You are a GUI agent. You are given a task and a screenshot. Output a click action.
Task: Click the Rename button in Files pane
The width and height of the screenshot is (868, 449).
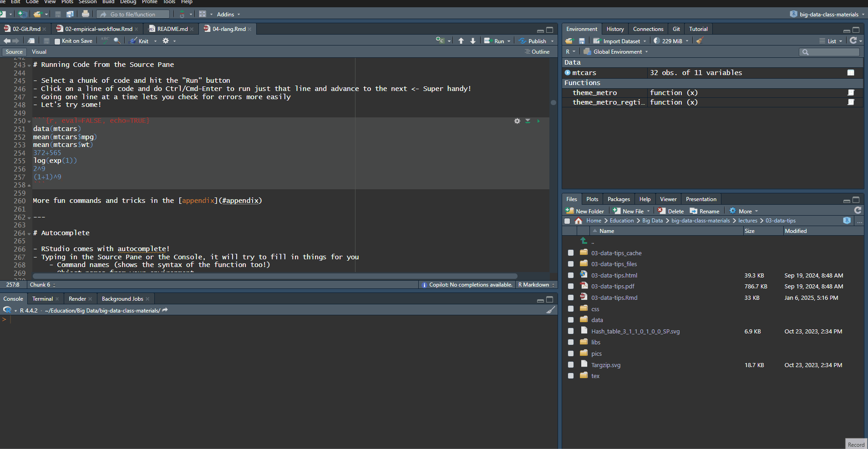tap(705, 211)
